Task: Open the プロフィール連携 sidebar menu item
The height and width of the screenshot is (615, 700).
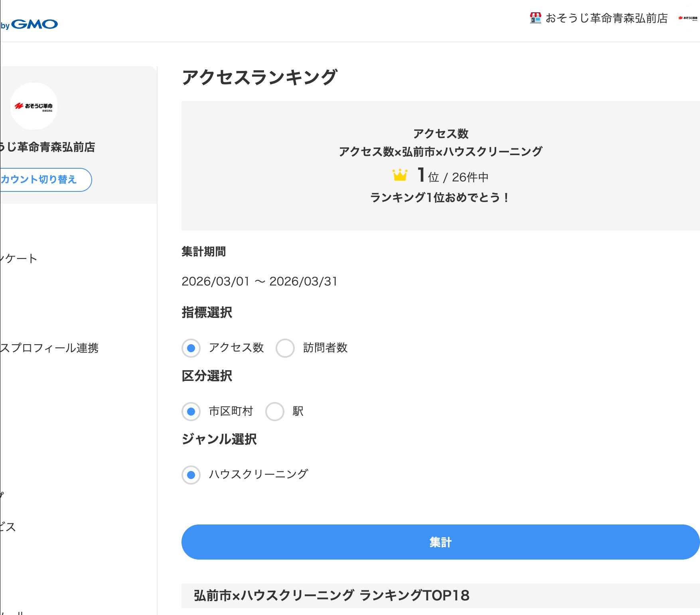Action: click(x=49, y=348)
